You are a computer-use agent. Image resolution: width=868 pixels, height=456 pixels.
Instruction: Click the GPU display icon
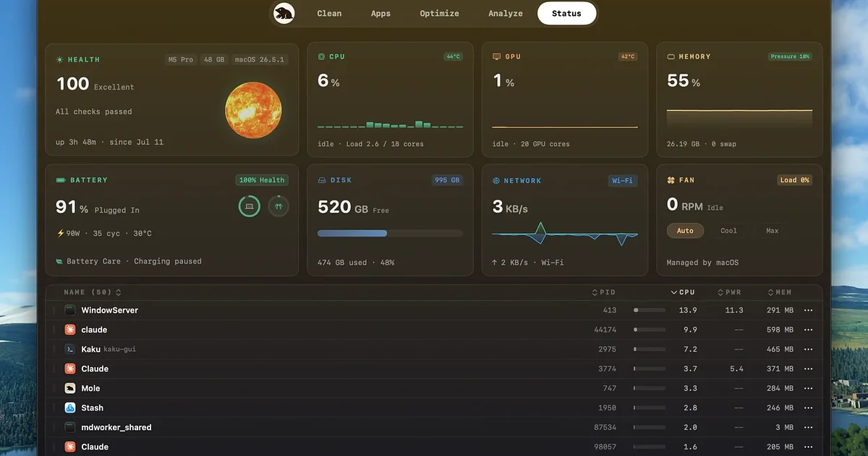coord(496,56)
